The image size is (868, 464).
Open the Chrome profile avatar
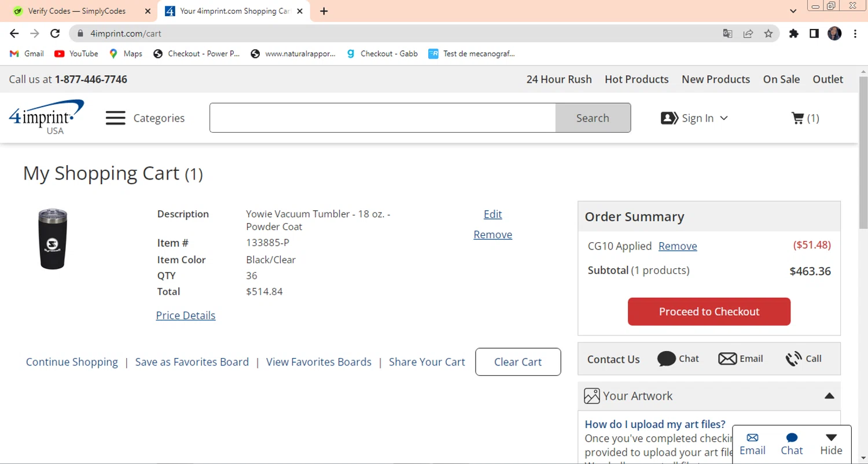834,34
